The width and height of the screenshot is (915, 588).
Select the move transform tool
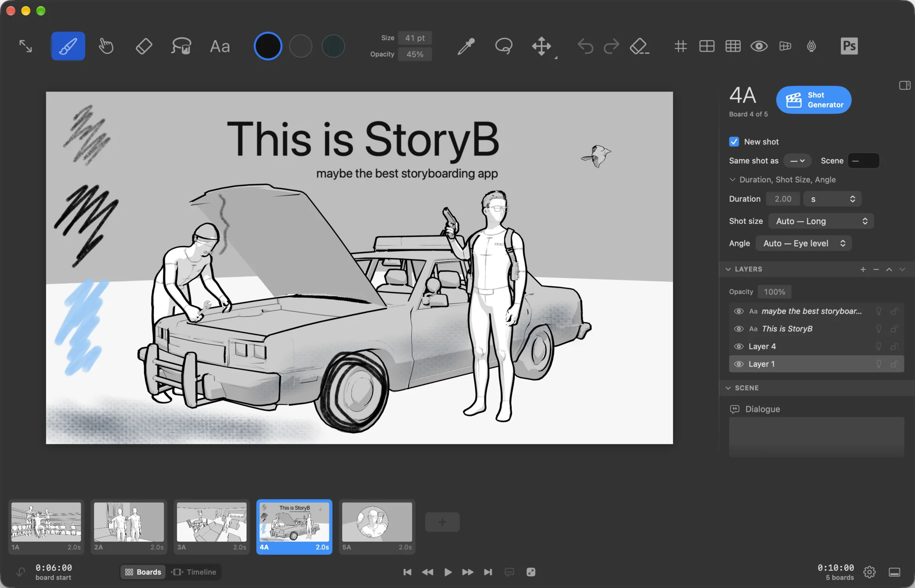542,46
